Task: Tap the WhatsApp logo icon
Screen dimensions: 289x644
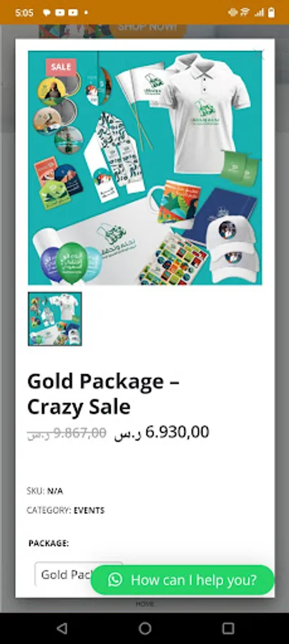Action: (x=115, y=580)
